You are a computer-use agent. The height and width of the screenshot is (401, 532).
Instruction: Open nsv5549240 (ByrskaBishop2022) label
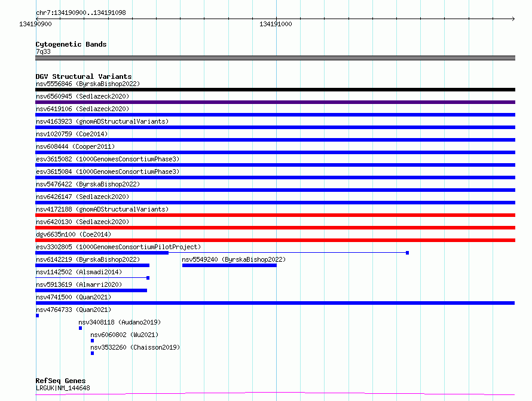[234, 259]
